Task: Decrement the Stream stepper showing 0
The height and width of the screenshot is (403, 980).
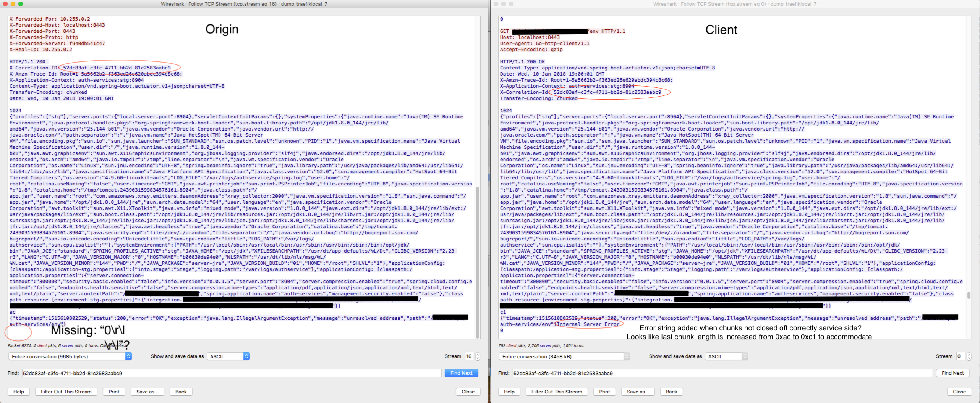Action: pos(969,358)
